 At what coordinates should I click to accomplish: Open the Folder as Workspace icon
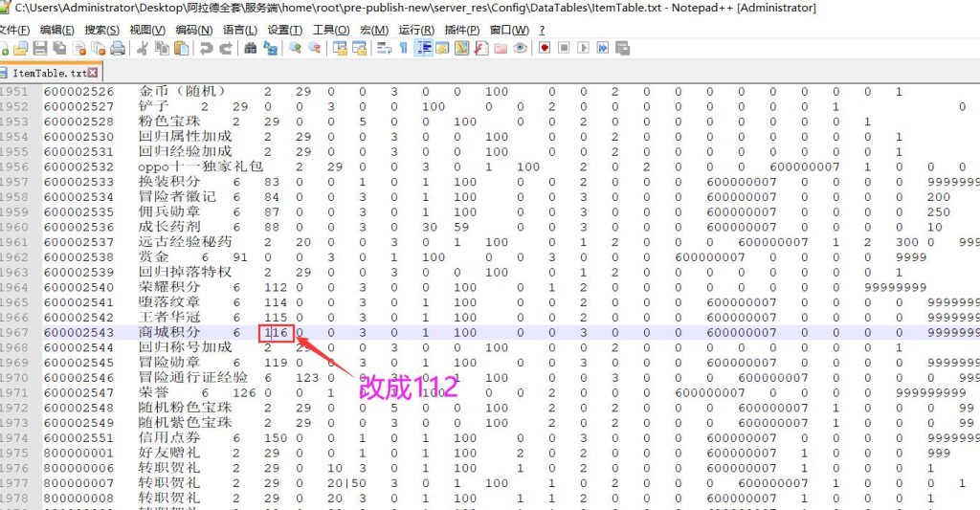coord(501,48)
